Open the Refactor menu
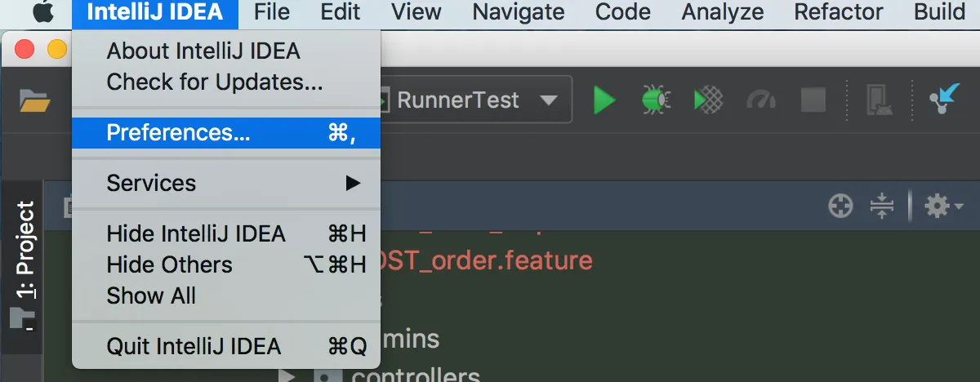Screen dimensions: 980x382 pos(839,12)
